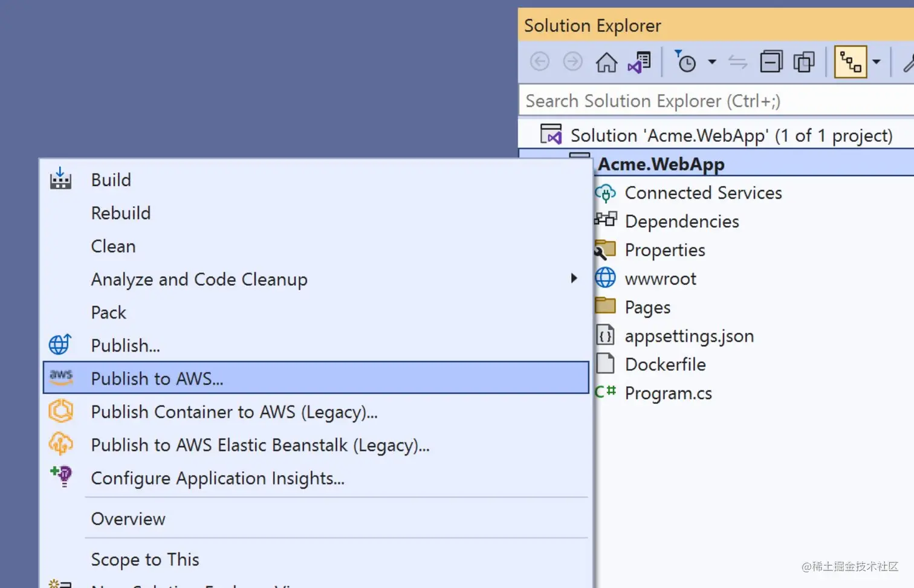Click the Configure Application Insights icon
The height and width of the screenshot is (588, 914).
60,477
